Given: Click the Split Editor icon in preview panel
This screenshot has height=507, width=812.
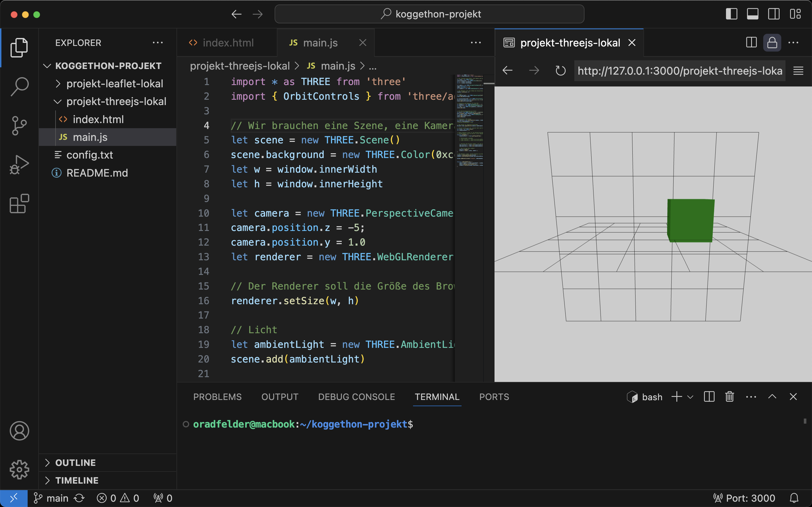Looking at the screenshot, I should click(751, 42).
